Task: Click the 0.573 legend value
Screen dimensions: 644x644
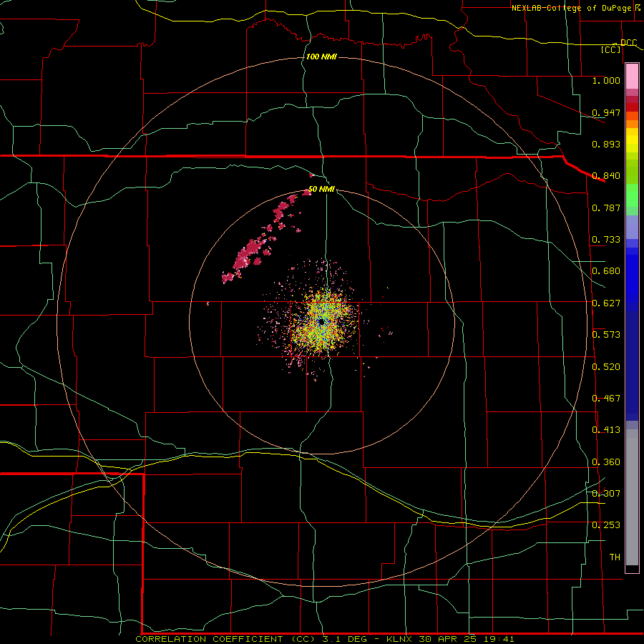Action: coord(606,335)
